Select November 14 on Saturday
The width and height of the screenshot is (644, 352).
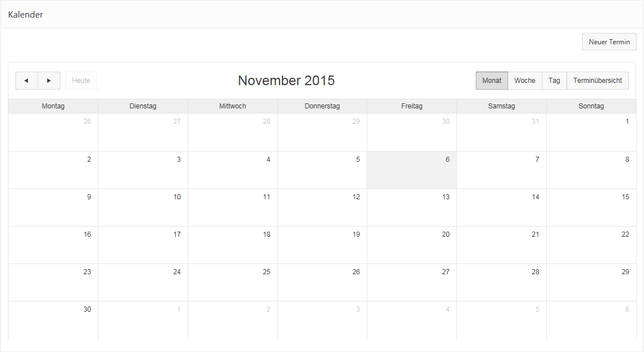click(x=501, y=207)
